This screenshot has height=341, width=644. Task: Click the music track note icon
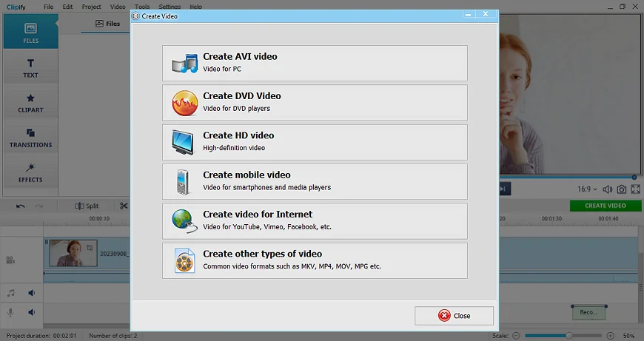11,293
